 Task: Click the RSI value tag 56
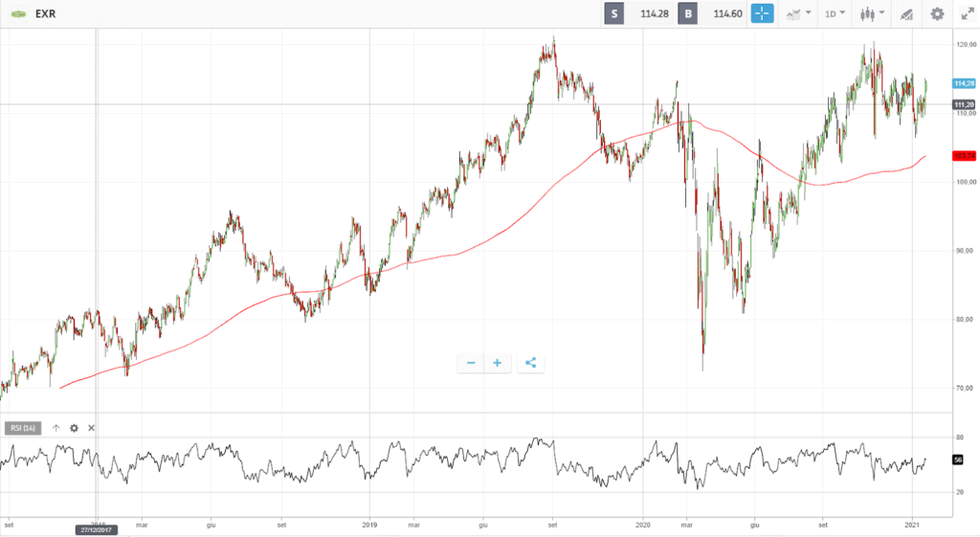coord(957,459)
